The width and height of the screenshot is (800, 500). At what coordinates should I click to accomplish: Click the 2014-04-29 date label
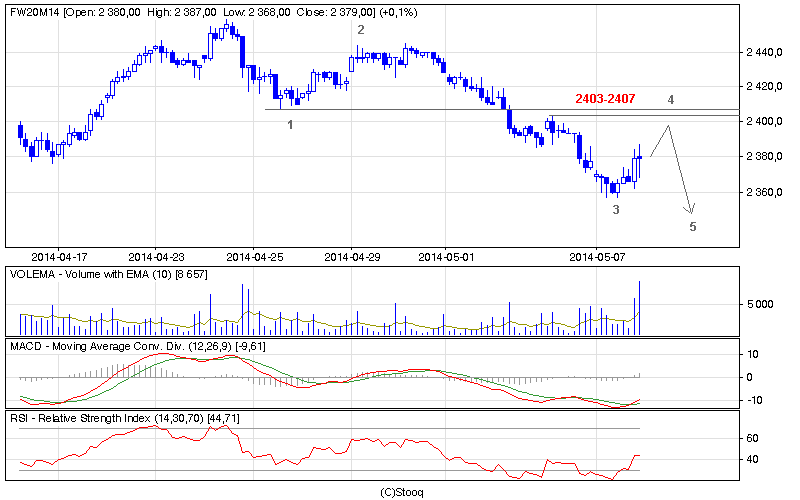pyautogui.click(x=352, y=257)
